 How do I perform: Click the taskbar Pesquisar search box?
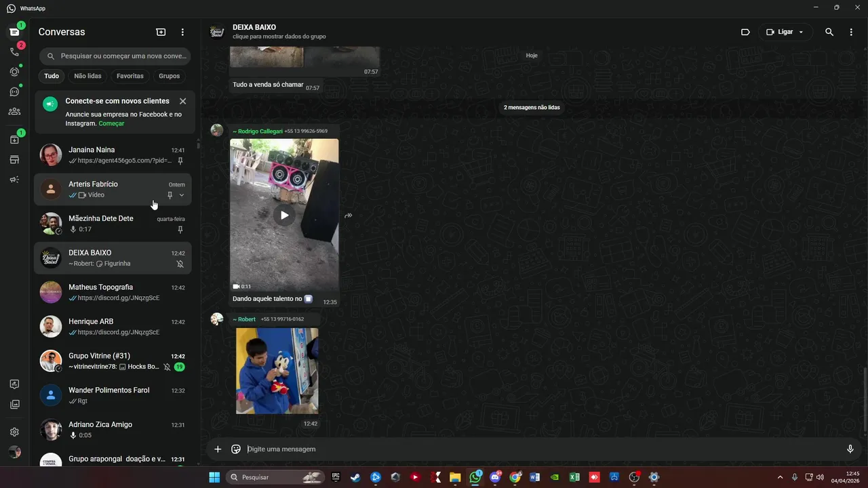click(275, 477)
